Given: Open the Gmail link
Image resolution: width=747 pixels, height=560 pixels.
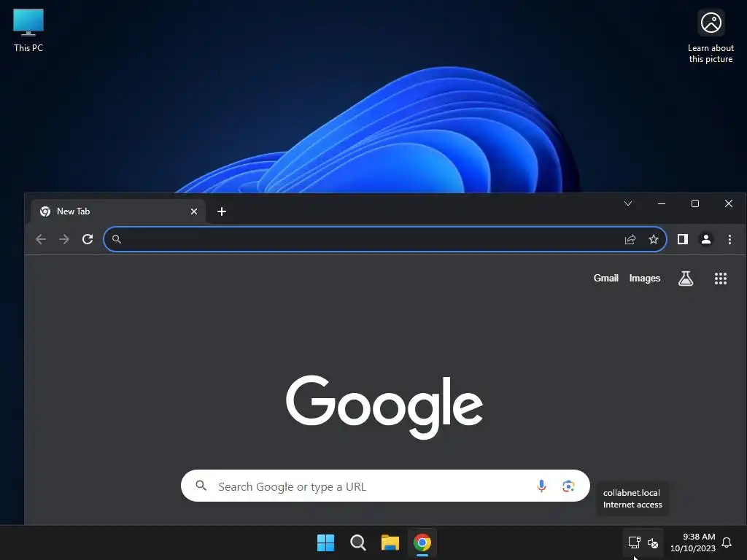Looking at the screenshot, I should tap(605, 278).
